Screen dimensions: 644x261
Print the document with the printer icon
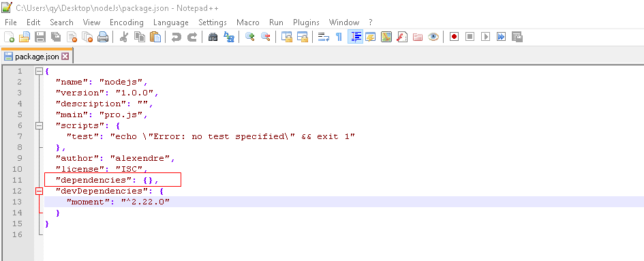tap(103, 37)
